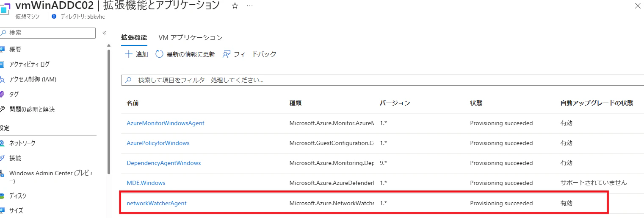
Task: Click the 接続 icon
Action: (x=2, y=158)
